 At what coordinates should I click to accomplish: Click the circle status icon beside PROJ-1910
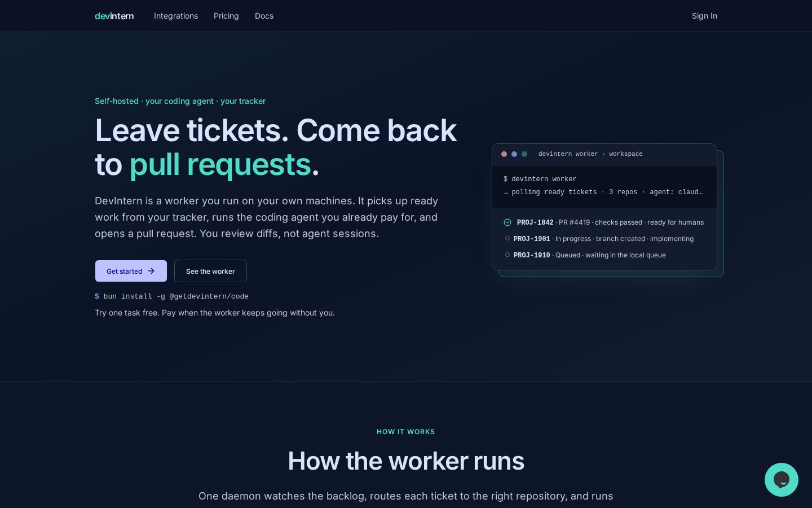[x=507, y=255]
